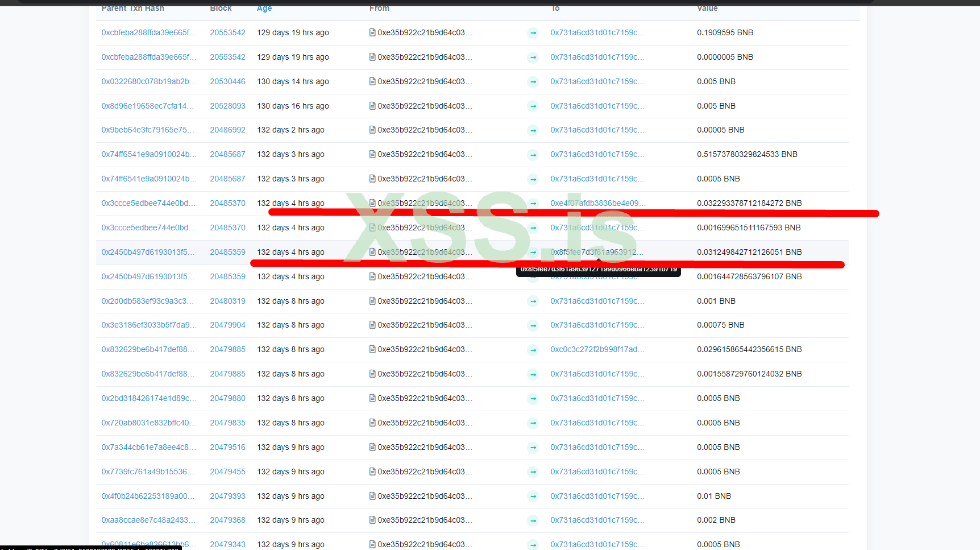Click the value 0.0000005 BNB

tap(725, 57)
